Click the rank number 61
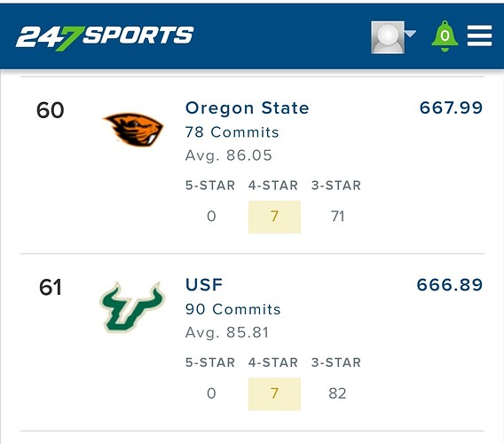This screenshot has width=504, height=444. coord(51,288)
